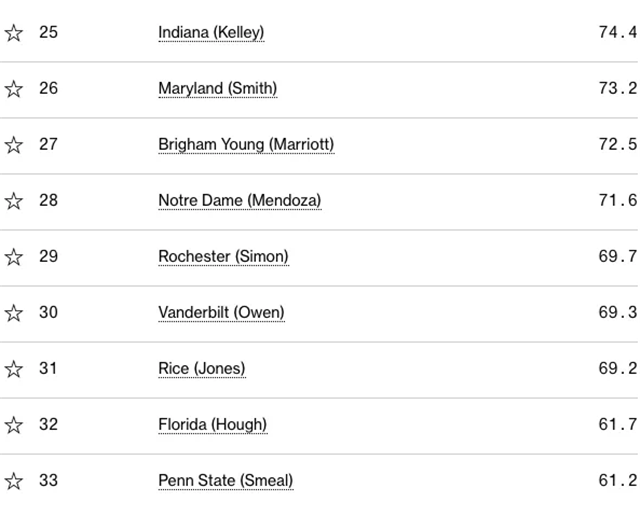Image resolution: width=640 pixels, height=515 pixels.
Task: Toggle the star next to Rice (Jones)
Action: (x=13, y=369)
